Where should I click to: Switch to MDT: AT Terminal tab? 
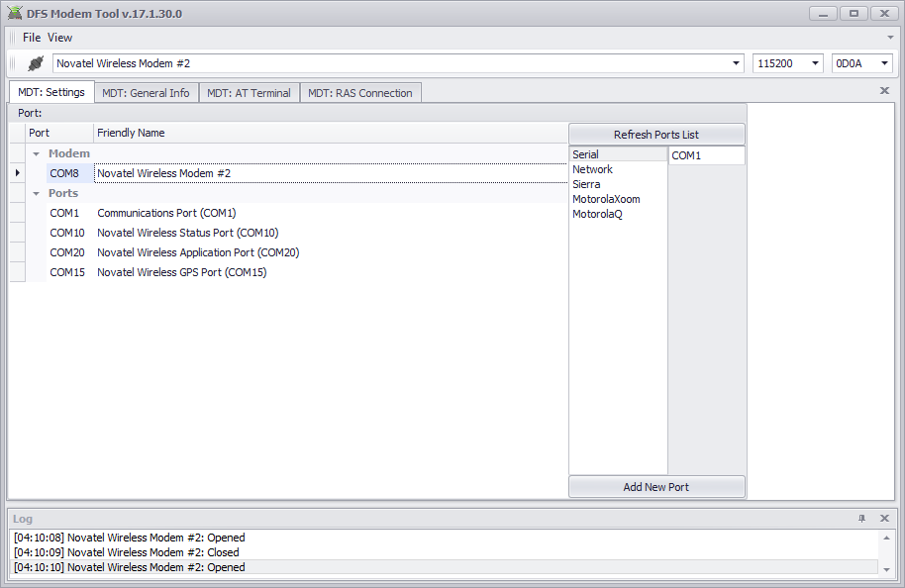[249, 93]
